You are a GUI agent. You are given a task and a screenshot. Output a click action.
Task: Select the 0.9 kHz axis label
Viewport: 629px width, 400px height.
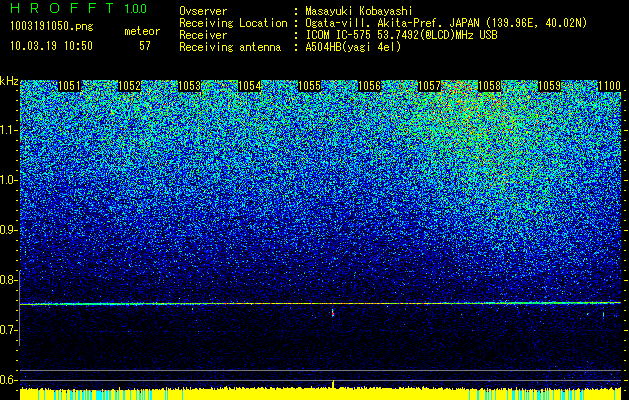8,230
